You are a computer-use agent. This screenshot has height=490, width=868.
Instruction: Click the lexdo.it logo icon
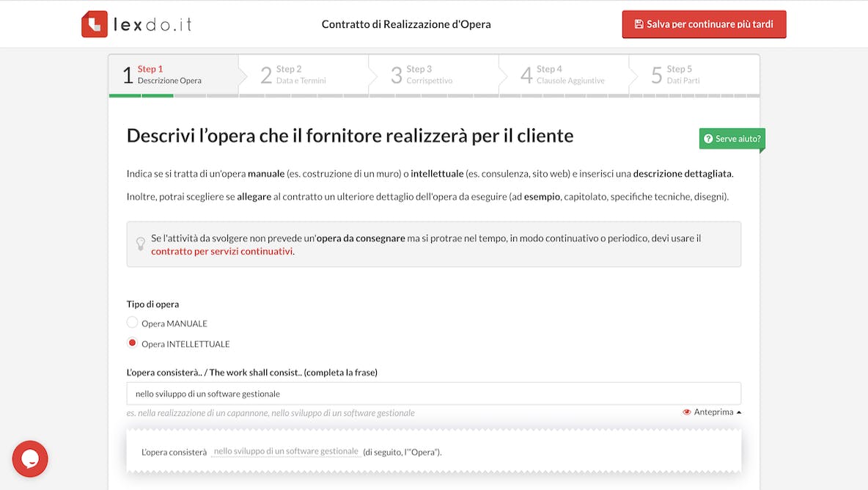click(x=95, y=24)
